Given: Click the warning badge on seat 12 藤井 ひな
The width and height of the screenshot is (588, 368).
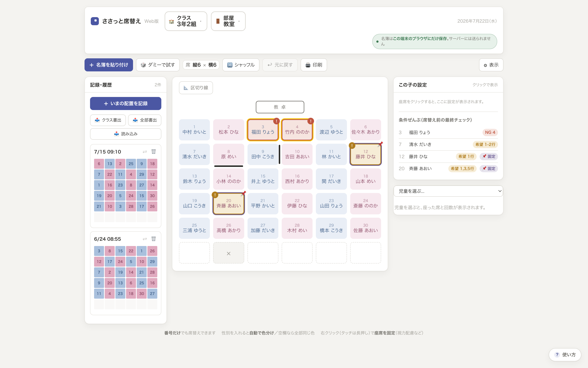Looking at the screenshot, I should (352, 146).
